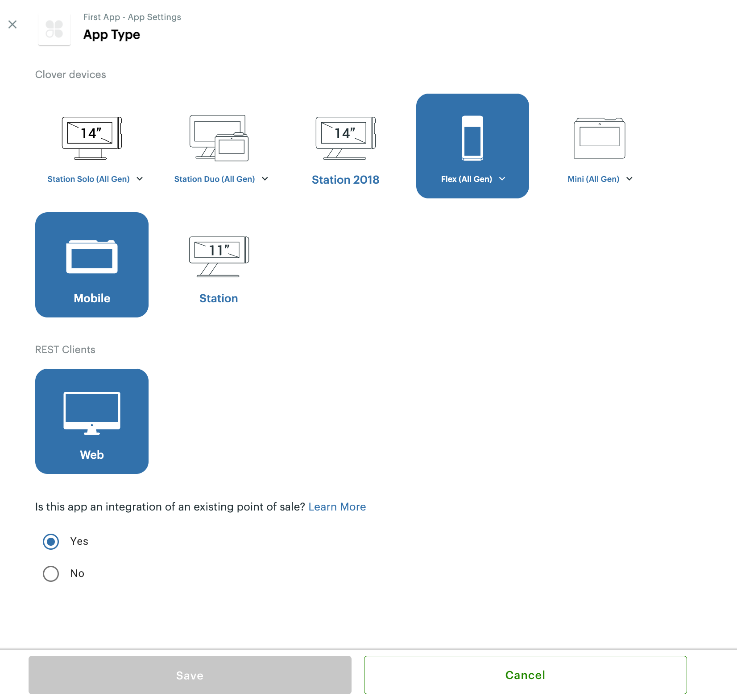Click the Clover devices section heading

(x=70, y=74)
